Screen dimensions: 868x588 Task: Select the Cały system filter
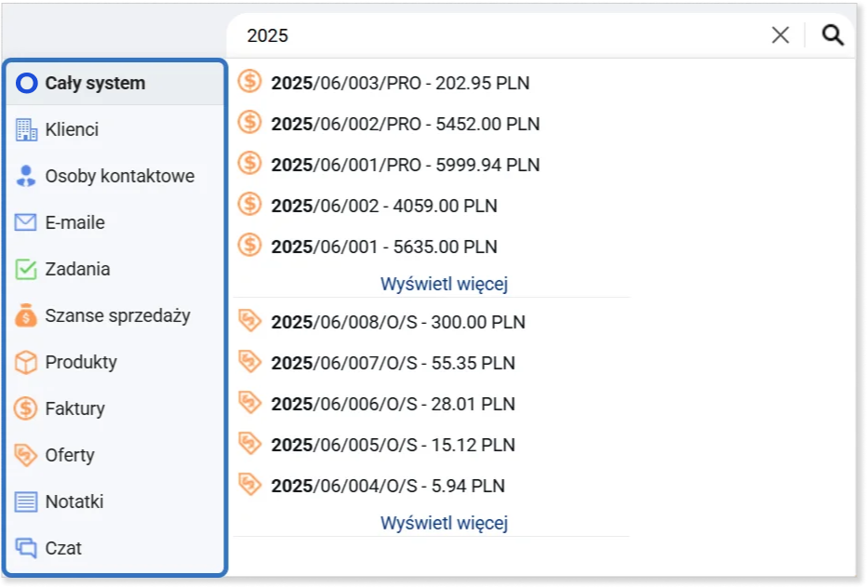pos(95,83)
